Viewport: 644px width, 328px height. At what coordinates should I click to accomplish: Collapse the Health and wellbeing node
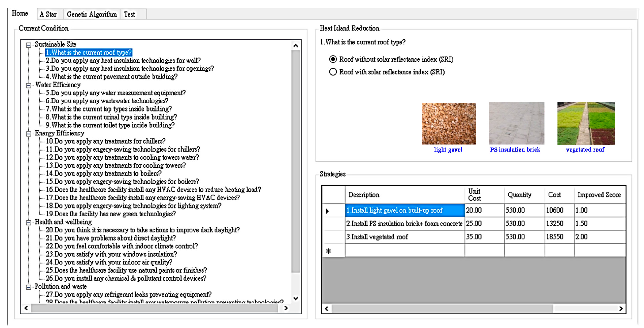click(28, 222)
